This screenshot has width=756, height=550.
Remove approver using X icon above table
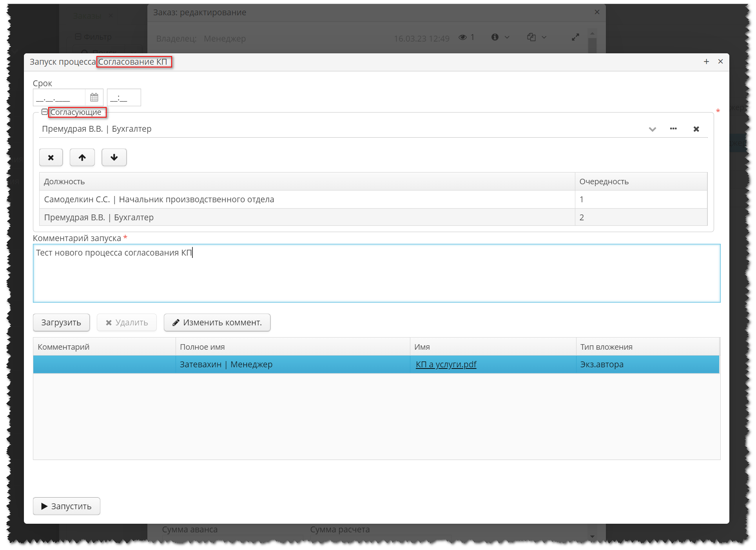51,157
